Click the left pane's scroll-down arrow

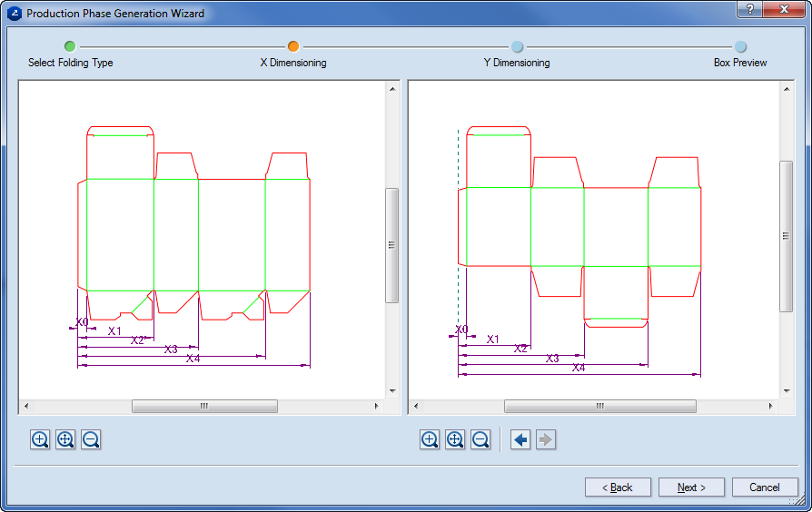coord(392,391)
